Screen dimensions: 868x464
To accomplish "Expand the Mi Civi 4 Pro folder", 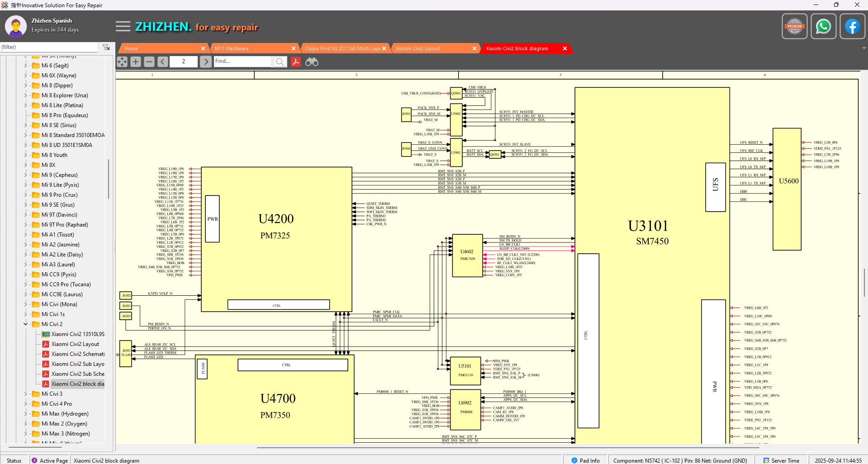I will (25, 404).
